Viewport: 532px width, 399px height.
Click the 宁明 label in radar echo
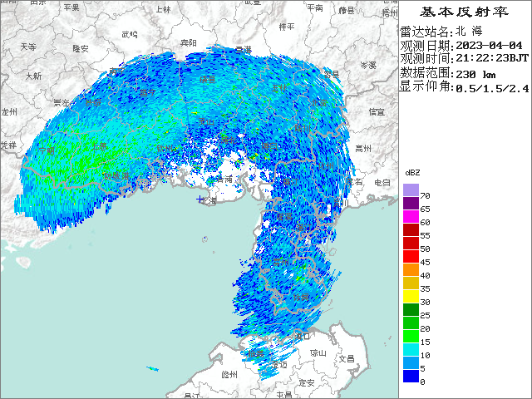(x=47, y=150)
